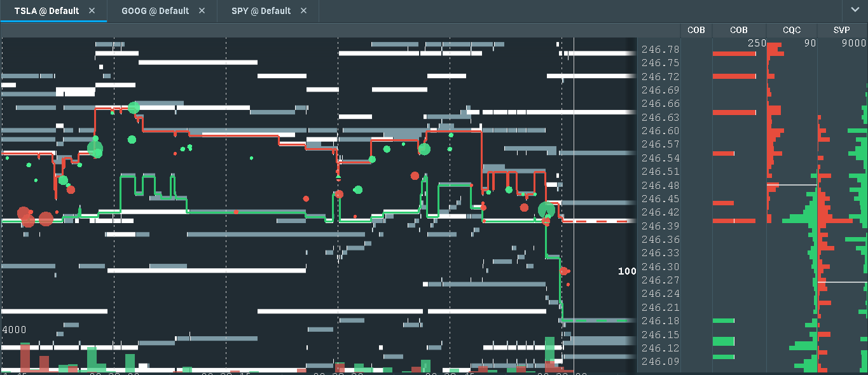Click the 100 size label near 246.30
The height and width of the screenshot is (375, 868).
627,271
